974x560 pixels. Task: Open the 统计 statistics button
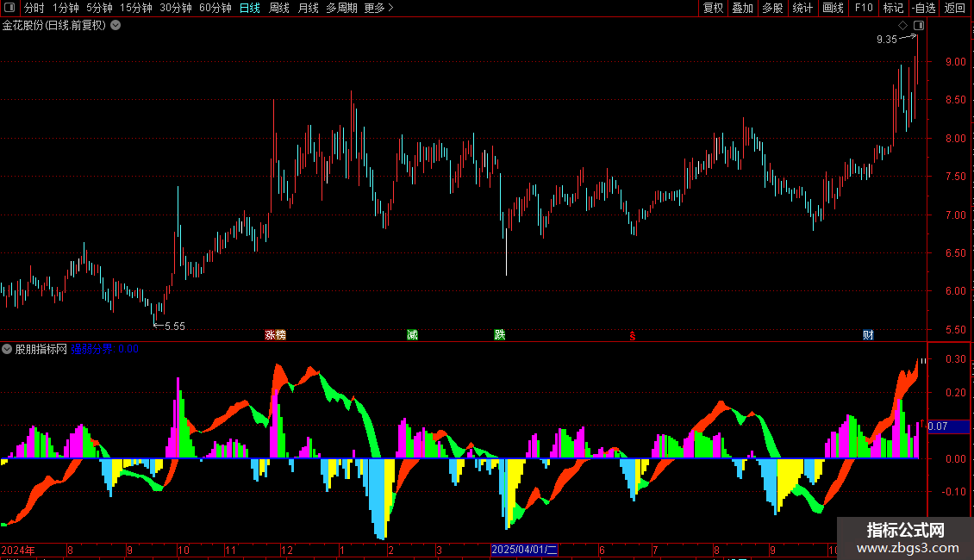click(802, 8)
